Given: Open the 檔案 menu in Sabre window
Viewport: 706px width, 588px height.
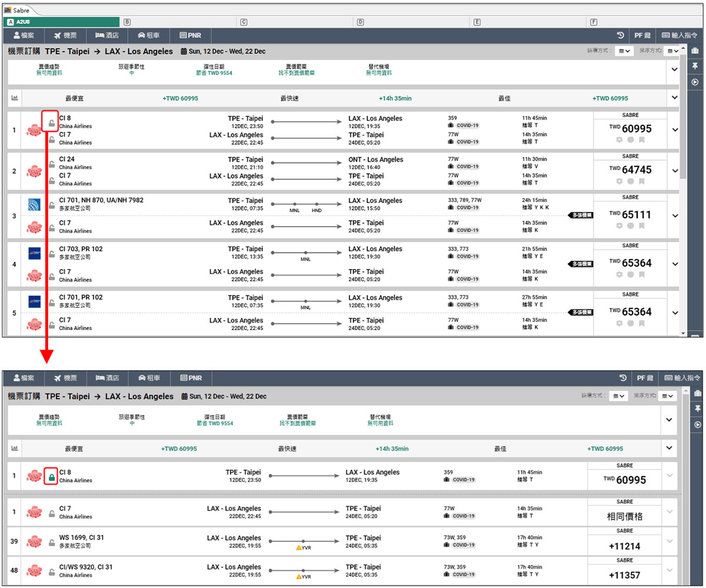Looking at the screenshot, I should coord(24,35).
